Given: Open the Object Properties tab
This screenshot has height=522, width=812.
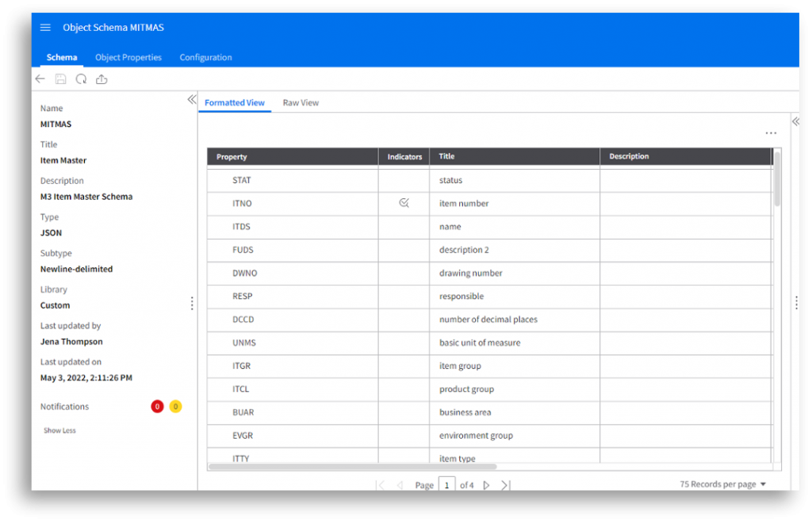Looking at the screenshot, I should [128, 57].
